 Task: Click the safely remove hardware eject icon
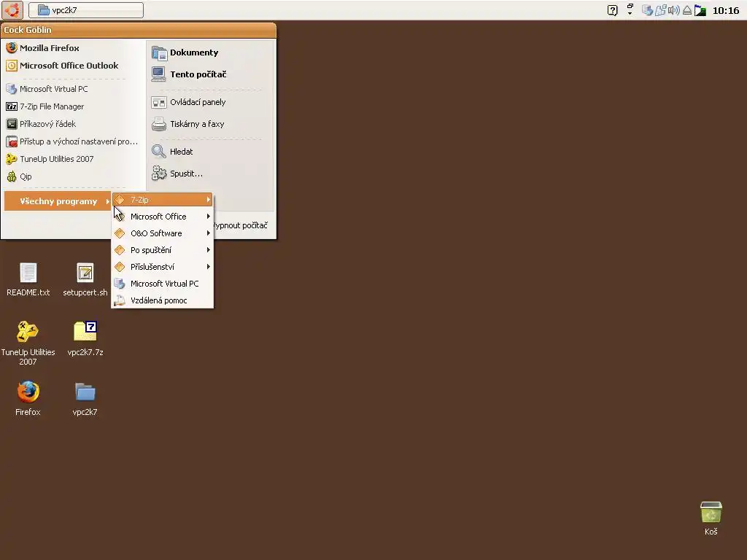(687, 10)
